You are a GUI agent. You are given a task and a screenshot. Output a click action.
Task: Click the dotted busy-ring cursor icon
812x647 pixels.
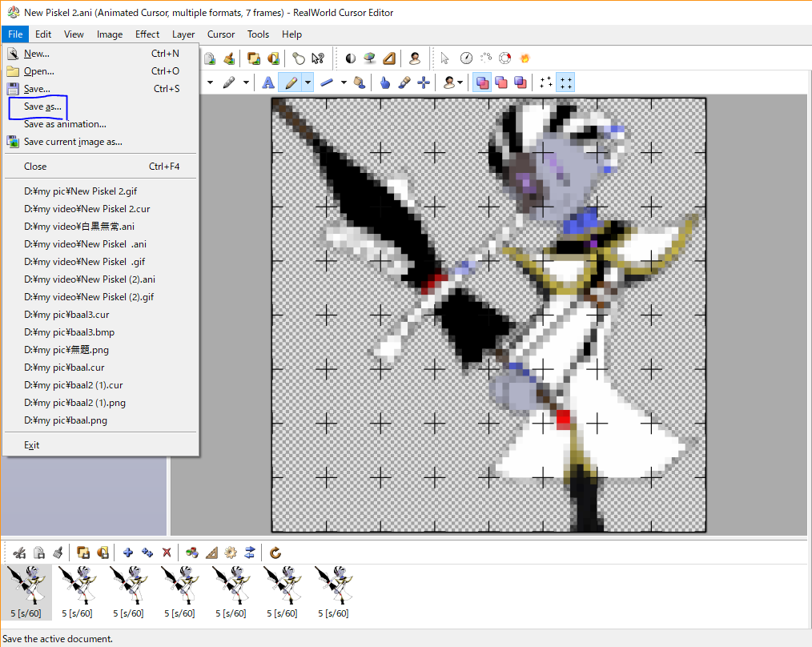[486, 58]
